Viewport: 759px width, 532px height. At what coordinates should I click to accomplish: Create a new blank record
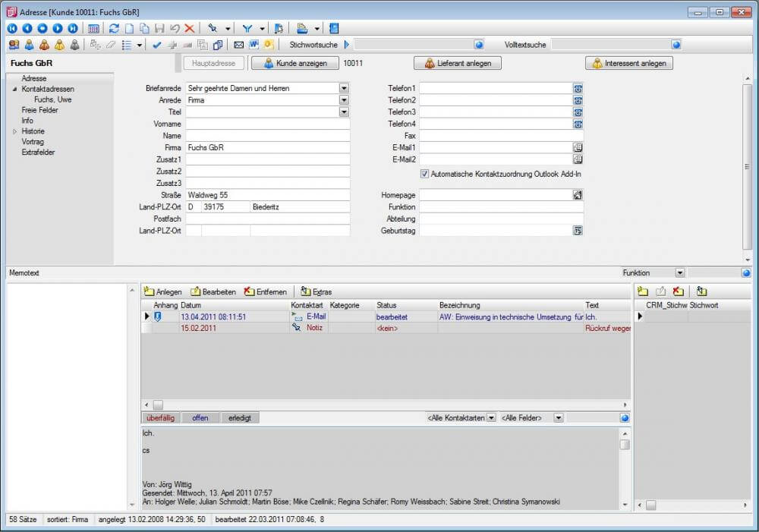[x=129, y=29]
